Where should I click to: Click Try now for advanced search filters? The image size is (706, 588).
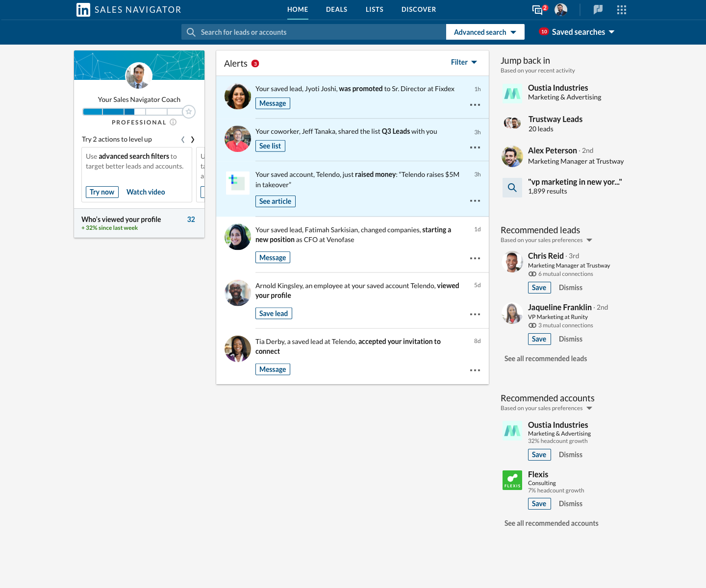click(102, 192)
